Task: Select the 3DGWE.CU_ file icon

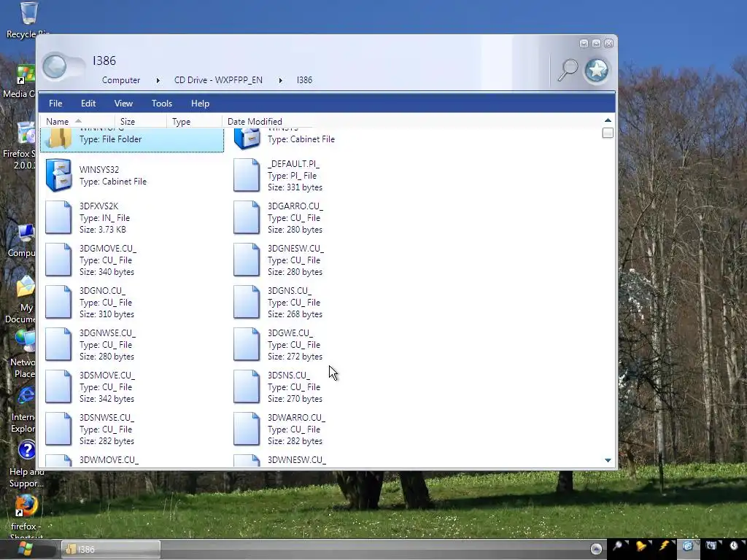Action: click(247, 344)
